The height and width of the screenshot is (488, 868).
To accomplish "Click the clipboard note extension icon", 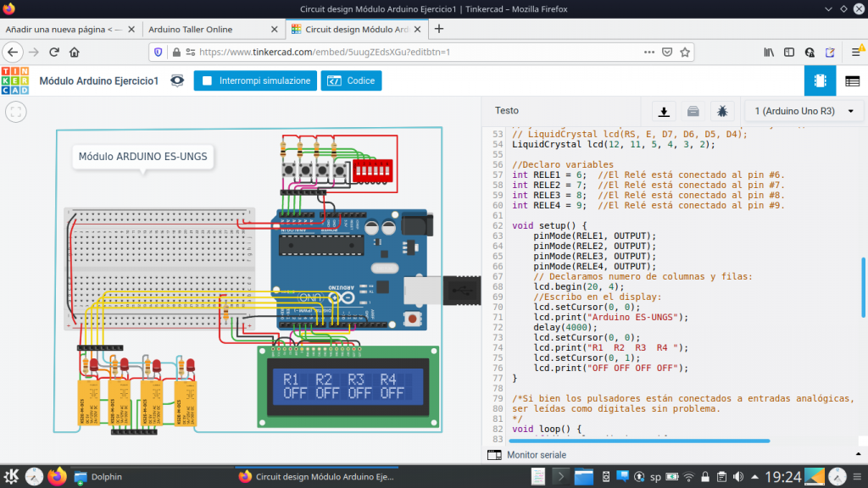I will tap(830, 52).
